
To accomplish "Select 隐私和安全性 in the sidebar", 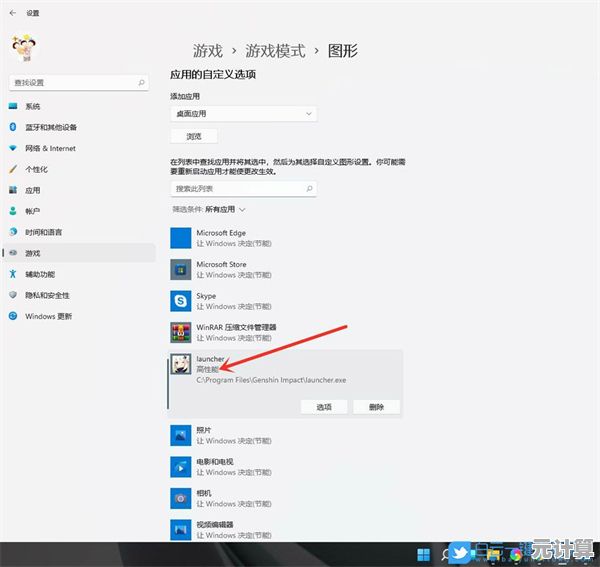I will pos(79,295).
